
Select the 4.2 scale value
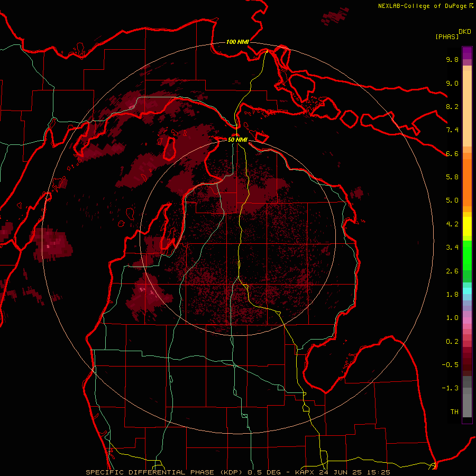[452, 224]
